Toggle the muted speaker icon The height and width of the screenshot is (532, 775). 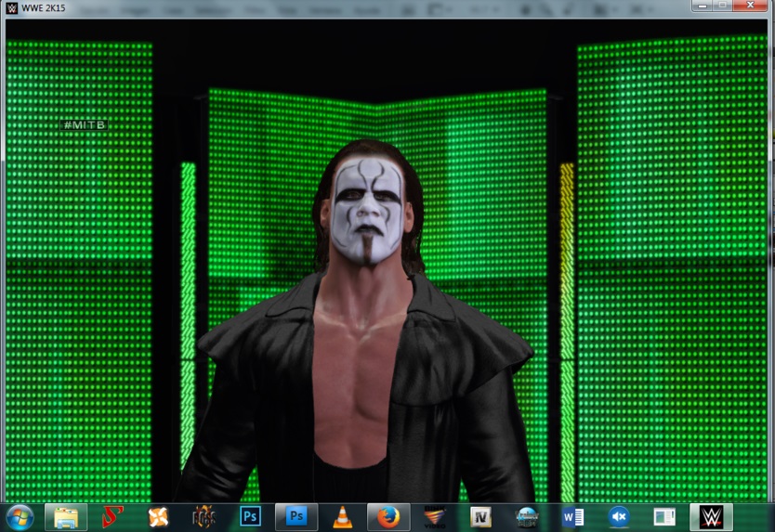pyautogui.click(x=619, y=517)
